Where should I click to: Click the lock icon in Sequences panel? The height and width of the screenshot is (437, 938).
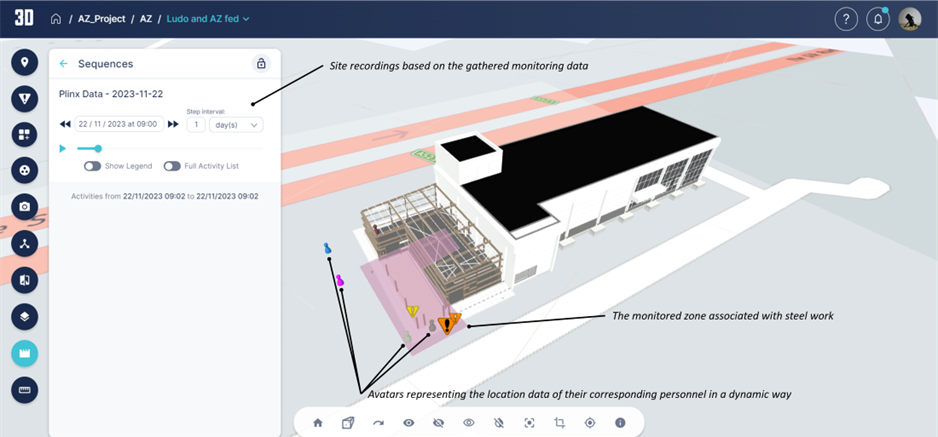(x=261, y=63)
